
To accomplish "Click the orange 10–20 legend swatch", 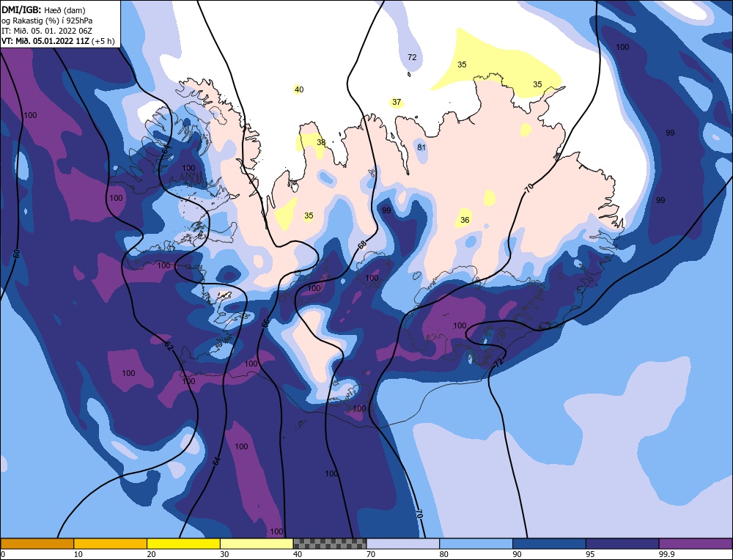I will pos(111,544).
